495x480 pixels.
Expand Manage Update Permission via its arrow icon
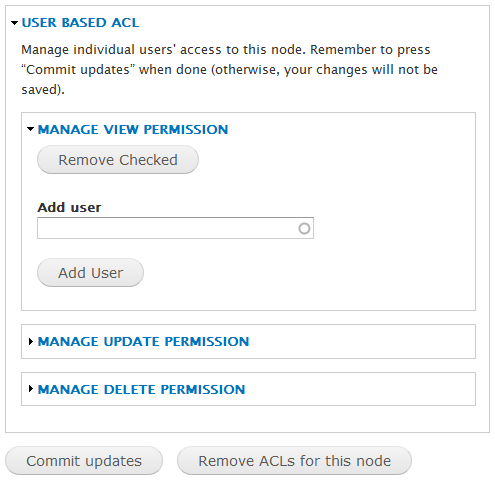point(31,341)
